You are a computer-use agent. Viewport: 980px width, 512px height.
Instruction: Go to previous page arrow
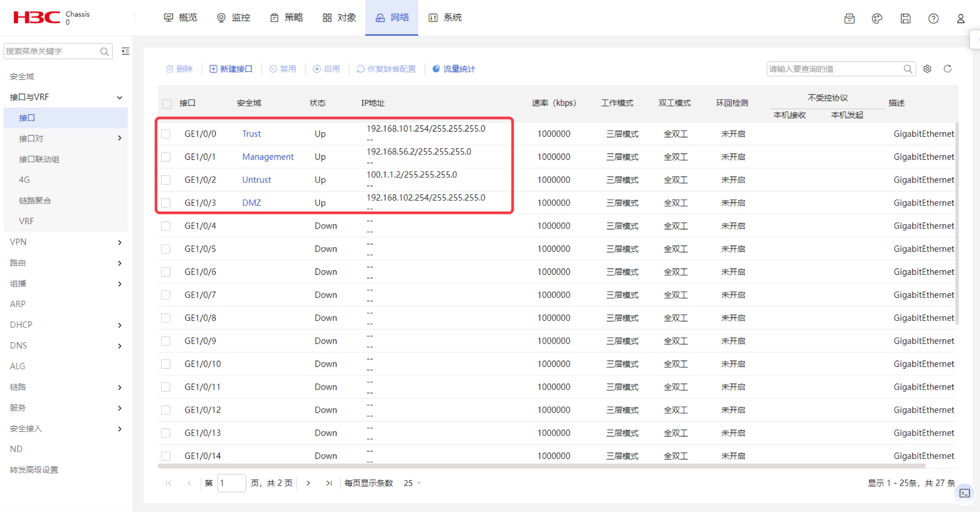click(x=189, y=483)
